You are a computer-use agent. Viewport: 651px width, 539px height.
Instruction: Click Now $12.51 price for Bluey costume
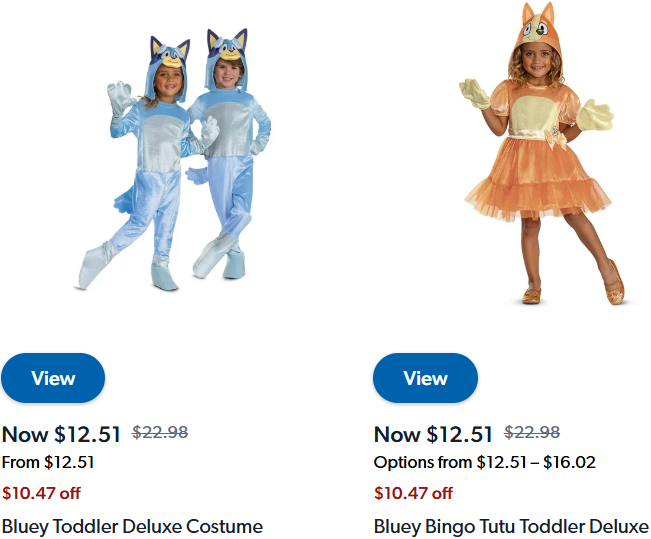pos(62,434)
